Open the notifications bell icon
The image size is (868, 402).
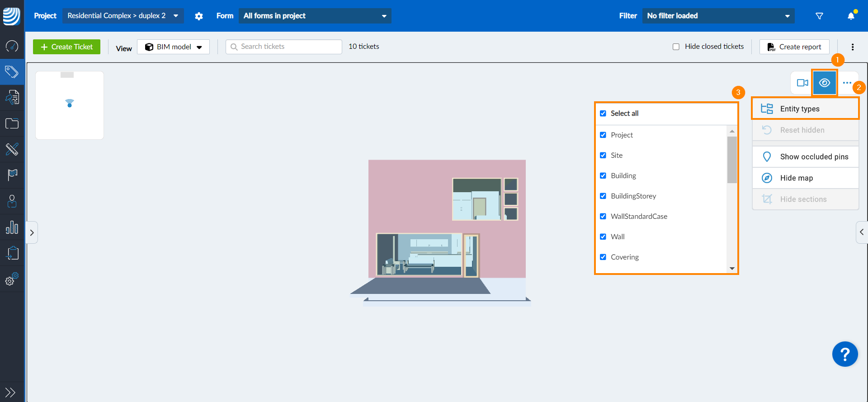point(851,16)
